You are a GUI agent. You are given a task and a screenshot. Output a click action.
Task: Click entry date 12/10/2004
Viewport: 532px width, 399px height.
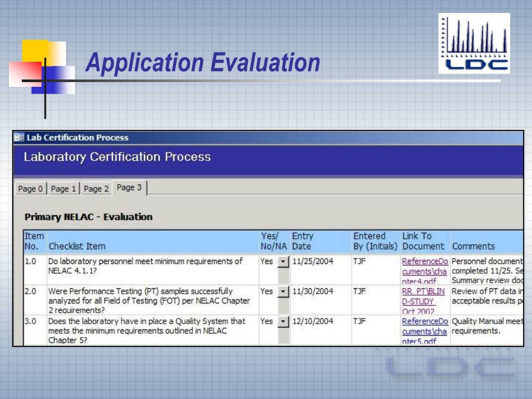tap(313, 321)
